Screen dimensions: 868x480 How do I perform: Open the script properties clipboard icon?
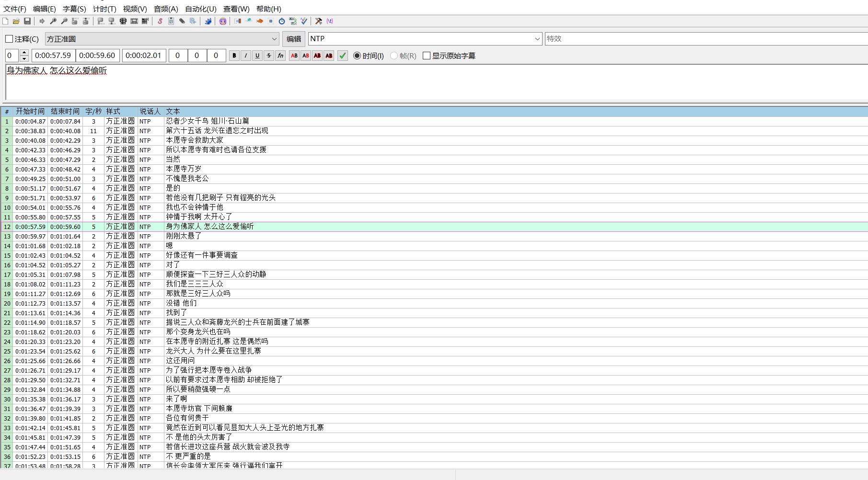171,21
